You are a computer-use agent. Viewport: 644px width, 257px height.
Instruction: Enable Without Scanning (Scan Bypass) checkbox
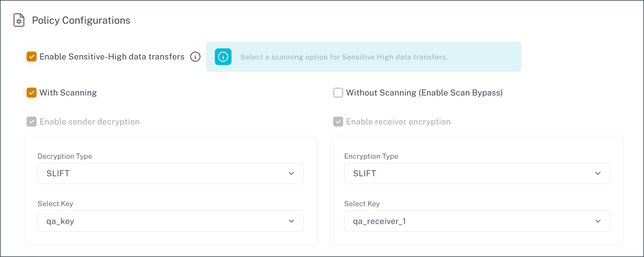point(338,93)
